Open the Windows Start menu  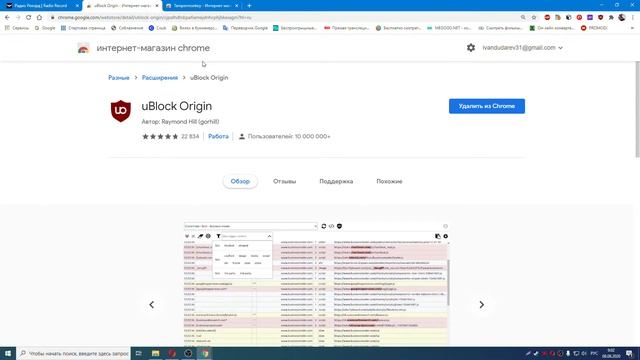(x=8, y=353)
